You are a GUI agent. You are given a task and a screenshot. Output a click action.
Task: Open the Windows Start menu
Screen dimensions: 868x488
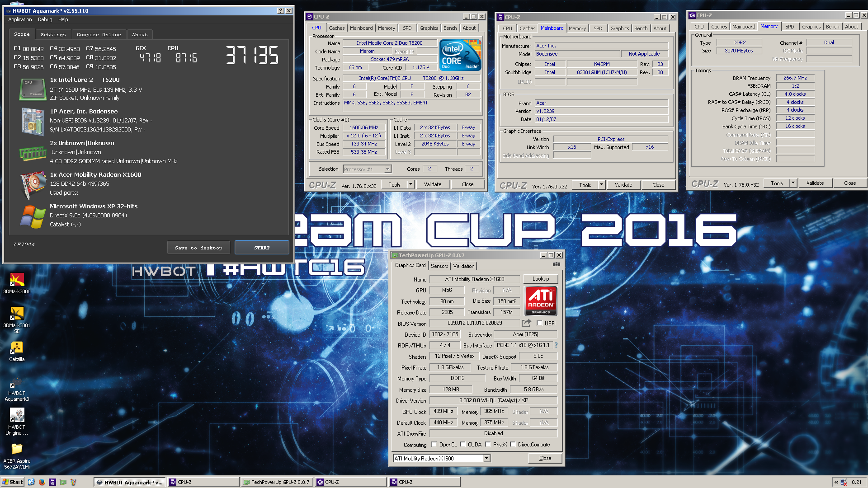click(x=12, y=482)
